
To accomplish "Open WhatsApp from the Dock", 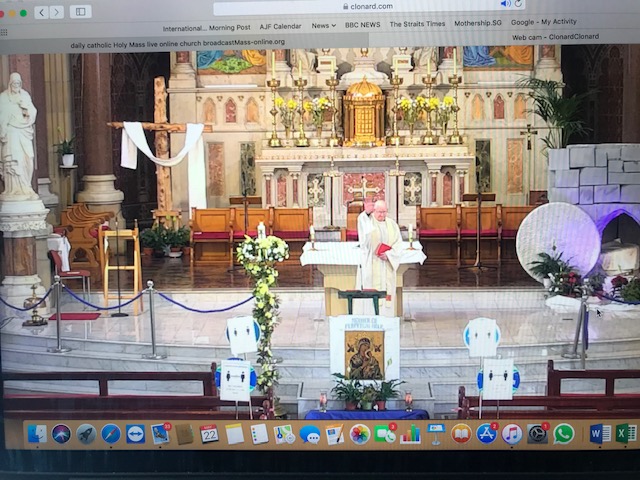I will click(564, 434).
